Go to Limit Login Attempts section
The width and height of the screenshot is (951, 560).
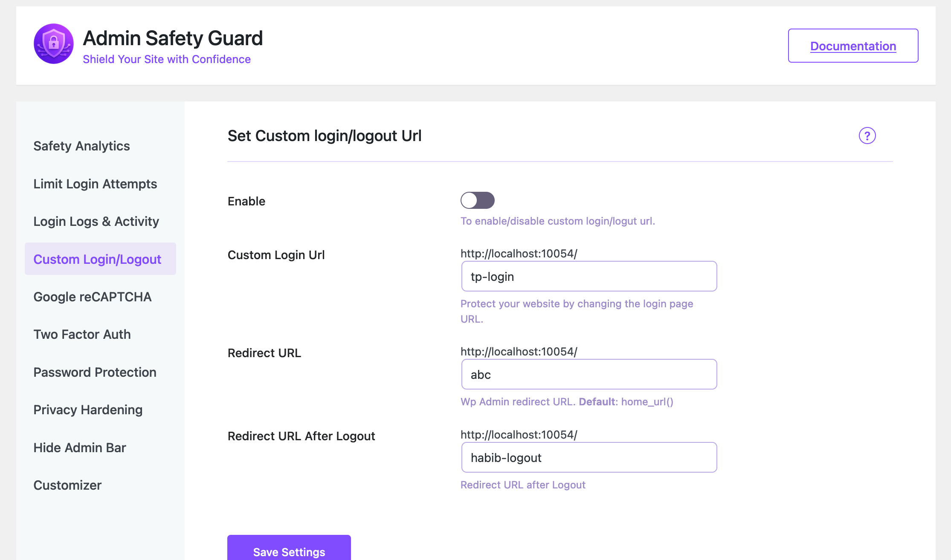click(95, 184)
